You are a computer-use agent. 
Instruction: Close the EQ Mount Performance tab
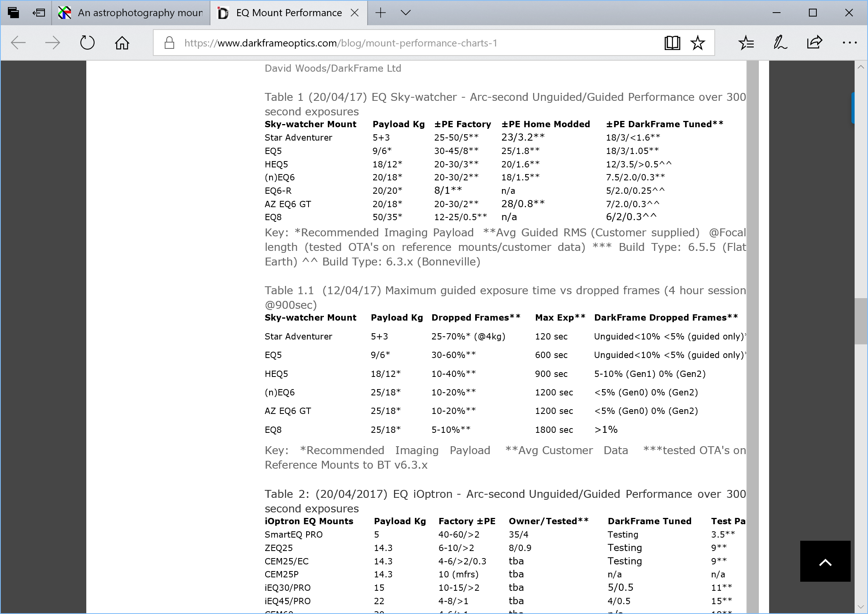[x=355, y=13]
